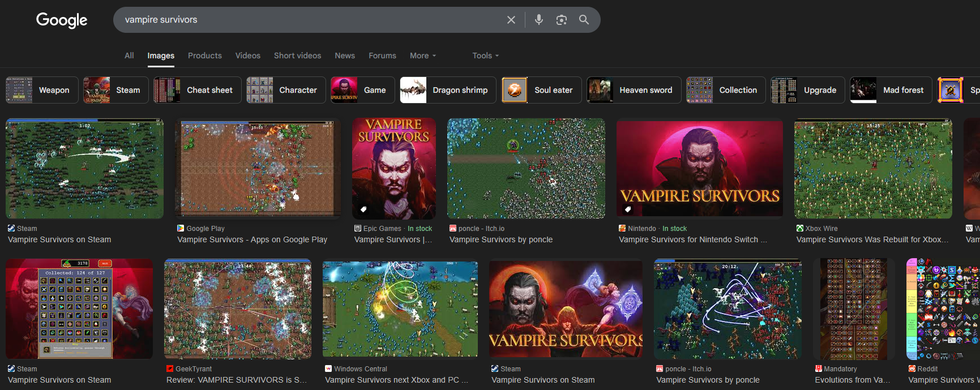Screen dimensions: 980x390
Task: Open first-row poncle Itch.io gameplay thumbnail
Action: 526,169
